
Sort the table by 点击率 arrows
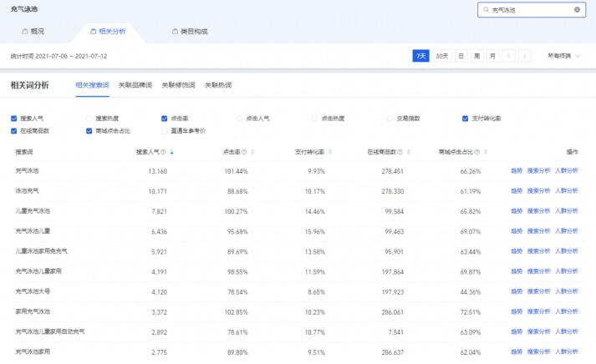(252, 152)
